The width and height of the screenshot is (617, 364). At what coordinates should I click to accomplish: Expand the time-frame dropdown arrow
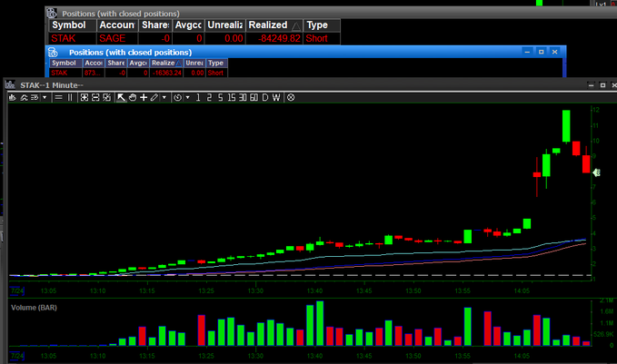[x=188, y=97]
